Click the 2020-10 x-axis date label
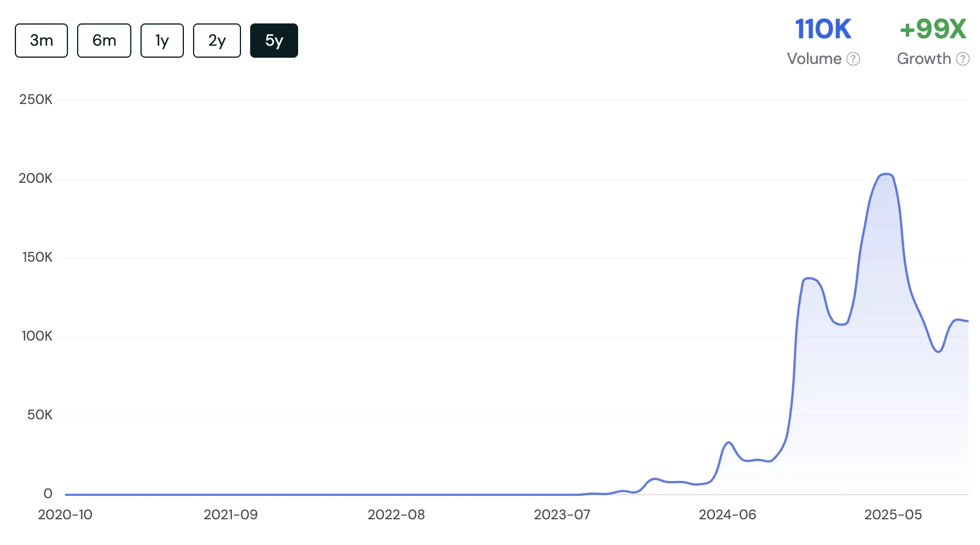The width and height of the screenshot is (980, 545). 65,515
